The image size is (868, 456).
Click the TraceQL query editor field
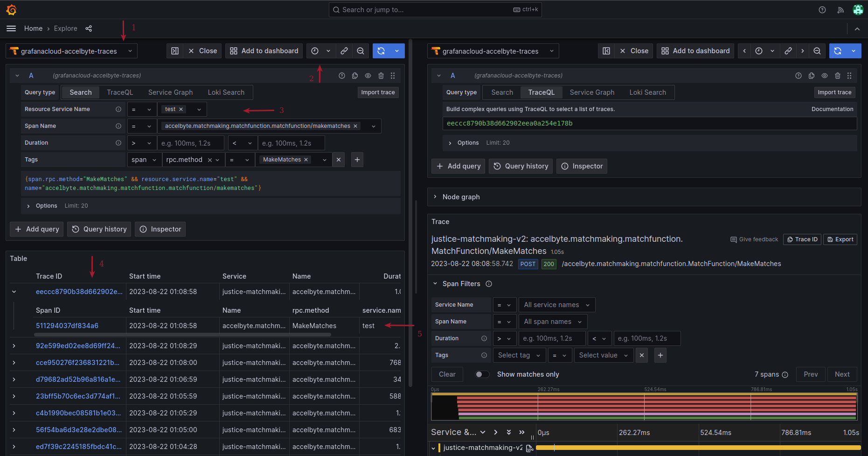click(x=649, y=123)
